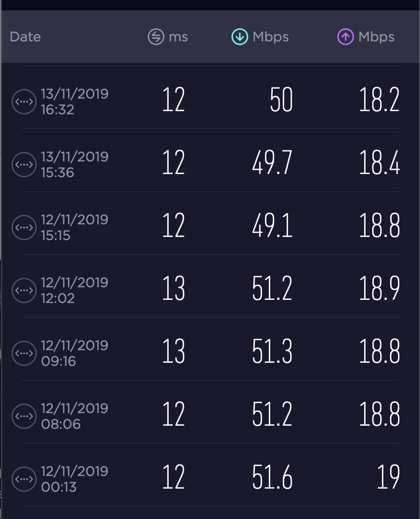The height and width of the screenshot is (519, 420).
Task: Click server icon for 12/11/2019 00:13 result
Action: pyautogui.click(x=24, y=479)
